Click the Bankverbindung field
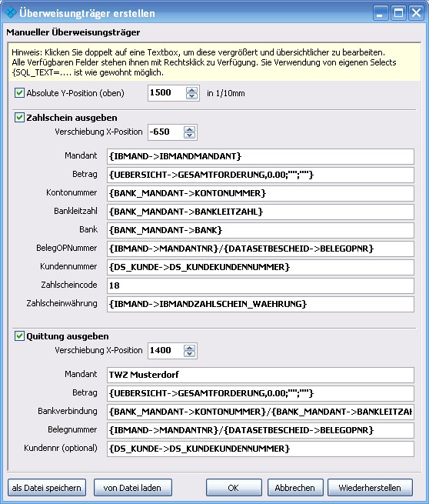This screenshot has width=429, height=504. pos(261,412)
